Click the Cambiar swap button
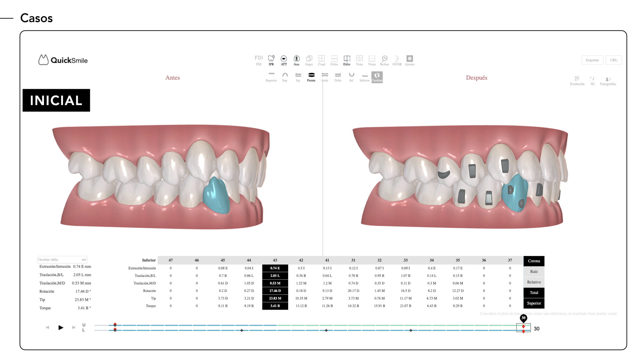This screenshot has height=362, width=644. tap(377, 77)
